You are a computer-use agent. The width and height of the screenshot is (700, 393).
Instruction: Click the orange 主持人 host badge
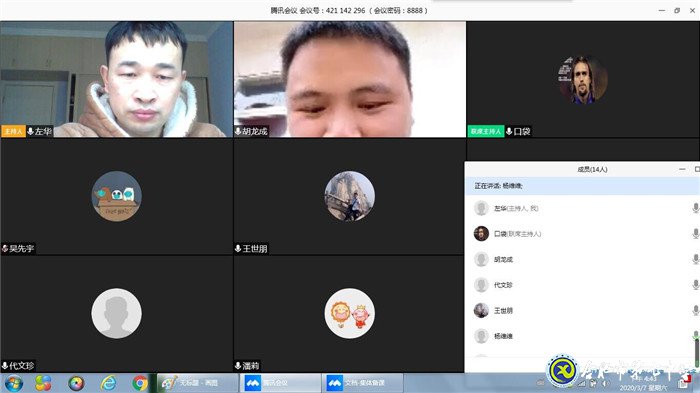point(13,131)
